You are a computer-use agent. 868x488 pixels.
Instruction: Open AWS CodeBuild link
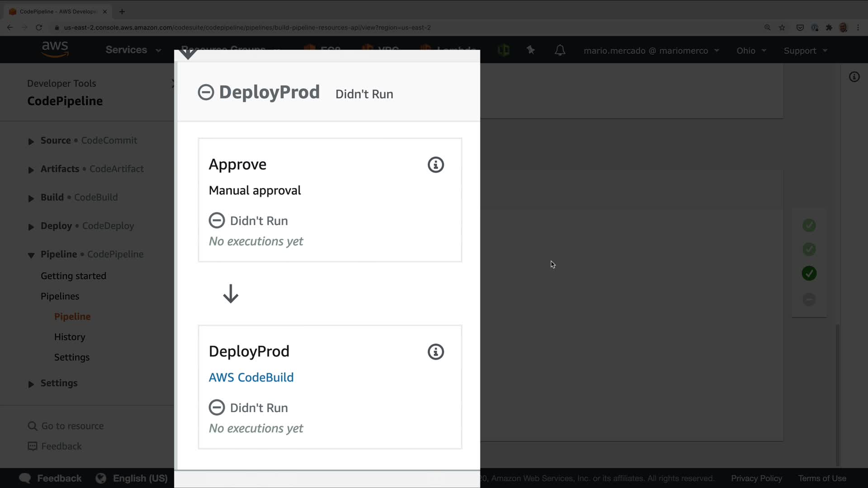coord(251,377)
